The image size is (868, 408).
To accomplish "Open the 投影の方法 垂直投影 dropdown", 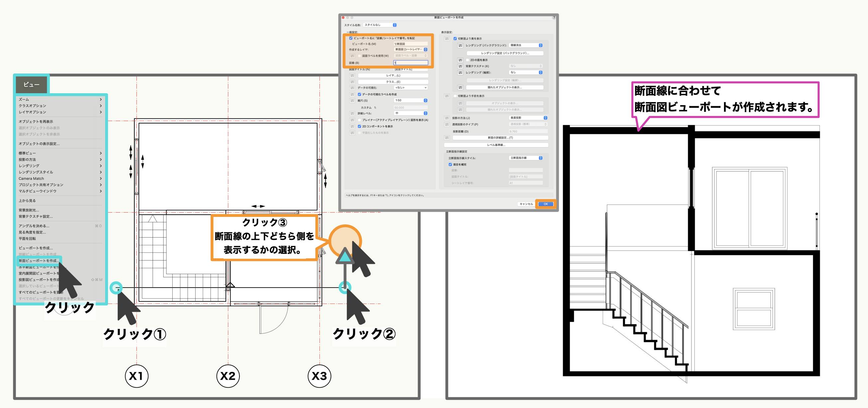I will pos(528,118).
